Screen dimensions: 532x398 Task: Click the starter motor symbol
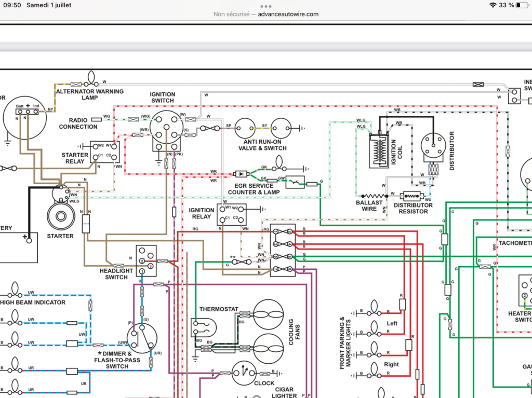pyautogui.click(x=61, y=216)
